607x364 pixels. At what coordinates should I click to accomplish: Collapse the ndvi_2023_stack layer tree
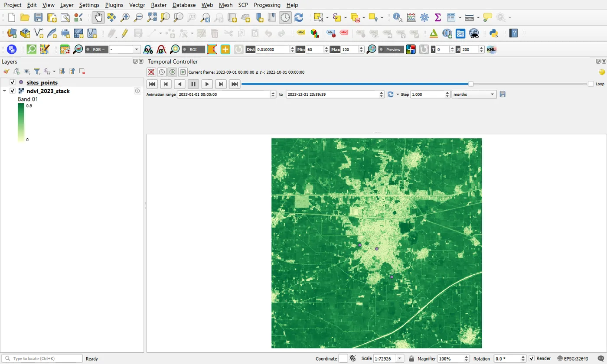4,91
